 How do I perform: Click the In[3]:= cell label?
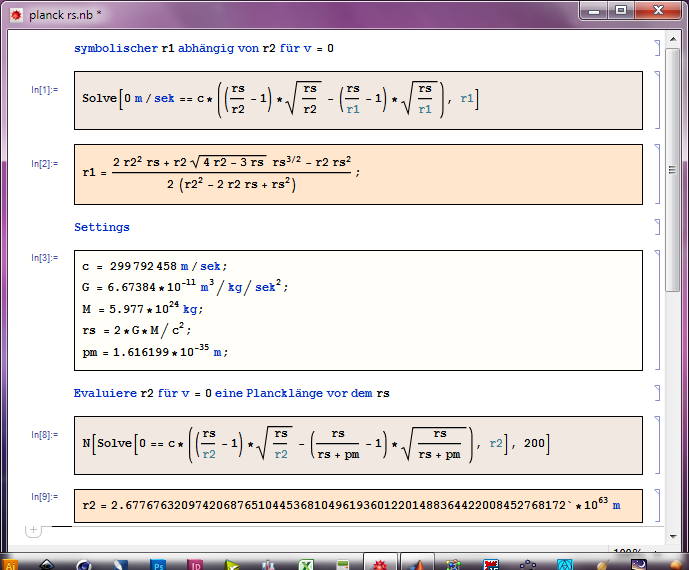pyautogui.click(x=44, y=257)
